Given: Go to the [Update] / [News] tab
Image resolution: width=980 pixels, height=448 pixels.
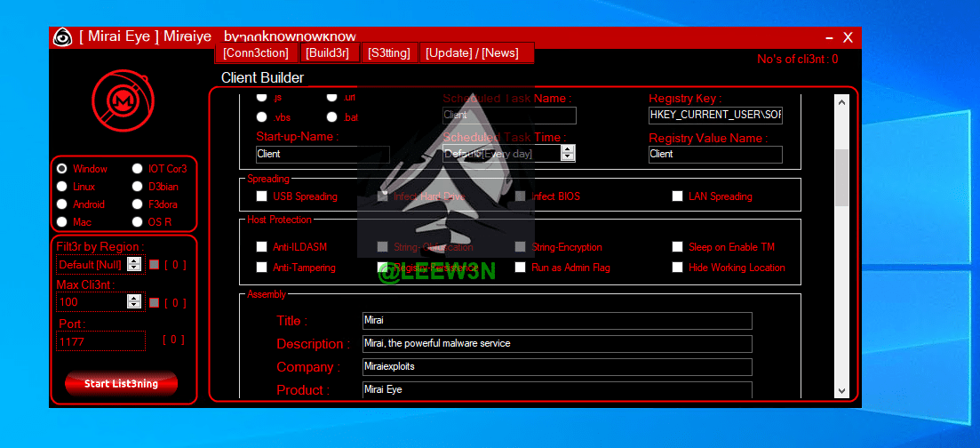Looking at the screenshot, I should tap(472, 53).
